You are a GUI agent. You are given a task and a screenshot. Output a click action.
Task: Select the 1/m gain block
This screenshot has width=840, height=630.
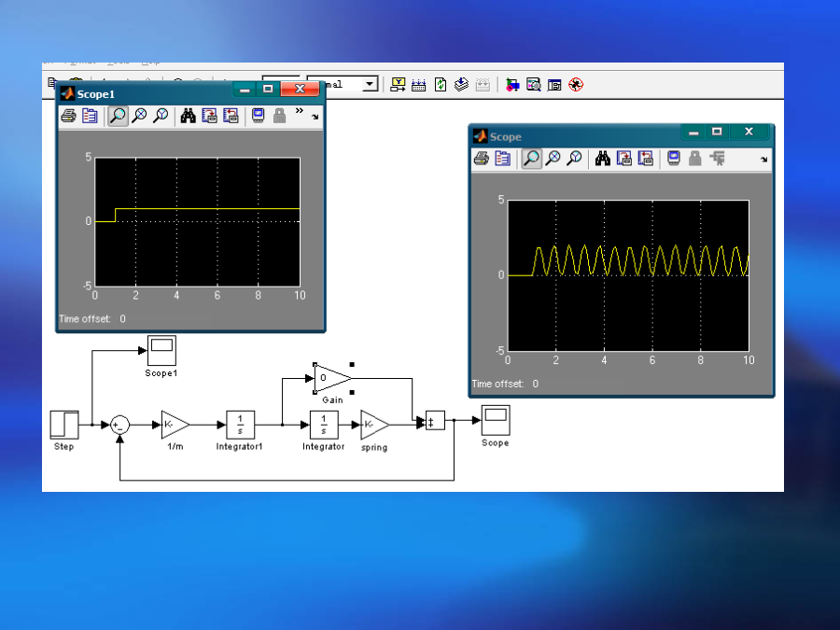[x=175, y=425]
